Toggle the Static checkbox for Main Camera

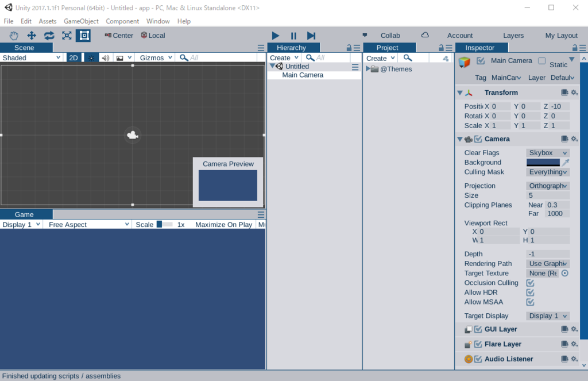coord(541,60)
